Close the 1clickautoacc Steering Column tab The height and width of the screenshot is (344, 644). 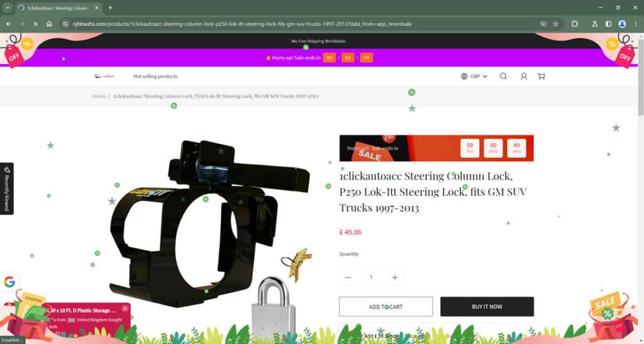point(96,8)
